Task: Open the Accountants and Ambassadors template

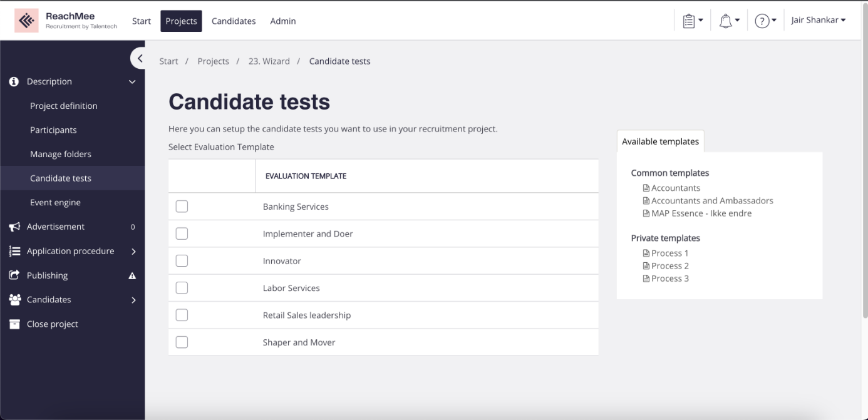Action: coord(711,201)
